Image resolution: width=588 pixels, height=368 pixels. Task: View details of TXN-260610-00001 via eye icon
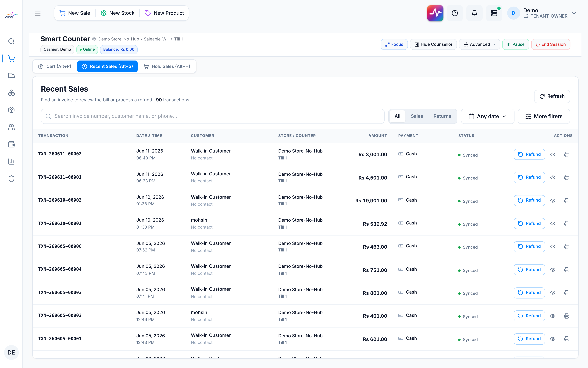553,223
